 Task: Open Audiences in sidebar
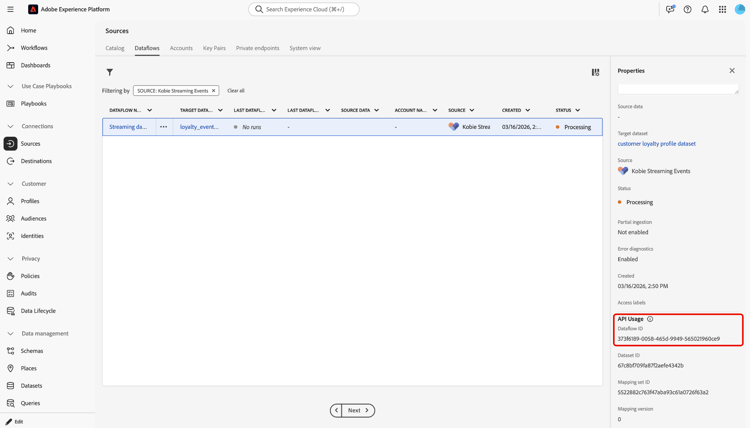point(33,219)
